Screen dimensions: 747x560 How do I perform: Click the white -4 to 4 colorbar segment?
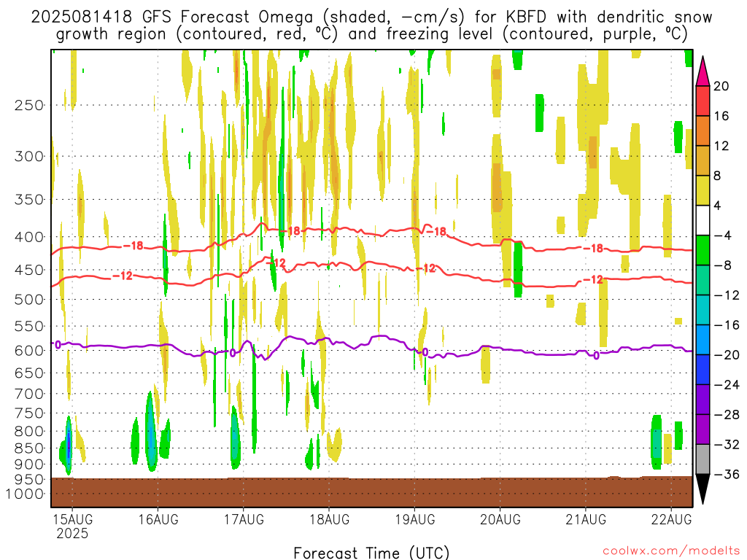click(703, 220)
